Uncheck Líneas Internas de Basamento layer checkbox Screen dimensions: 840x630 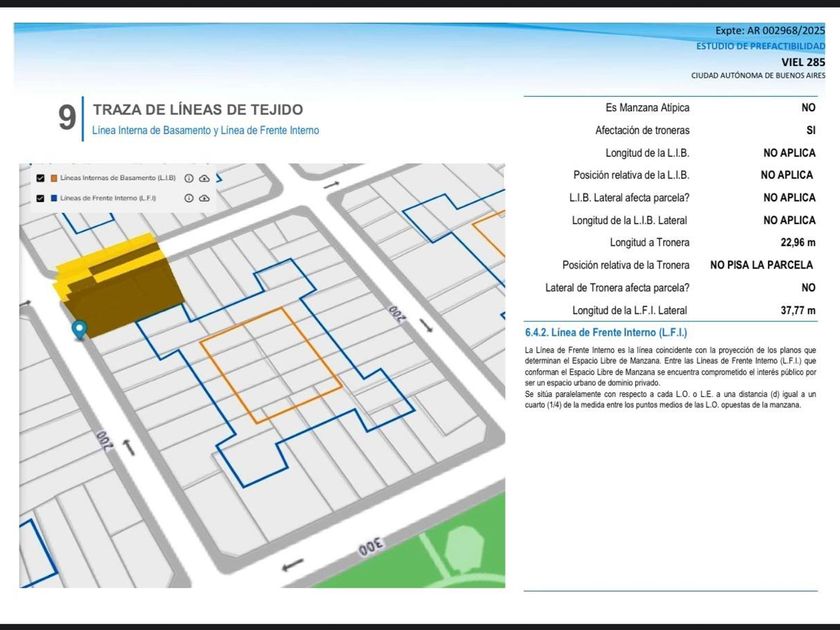40,178
